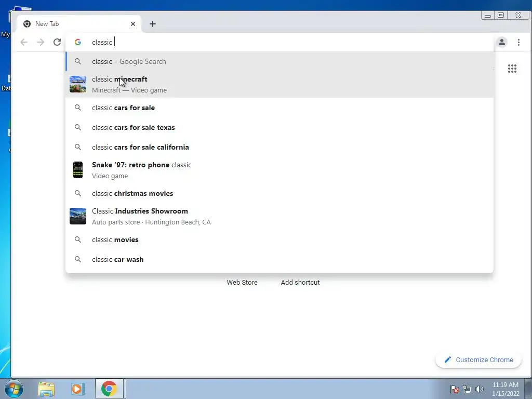Open the Google apps grid icon

(x=512, y=69)
